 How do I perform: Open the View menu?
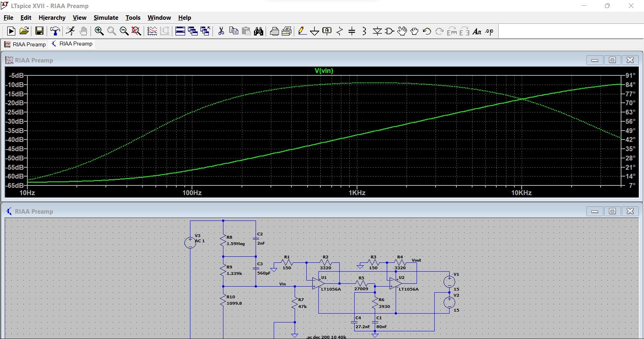[x=79, y=18]
